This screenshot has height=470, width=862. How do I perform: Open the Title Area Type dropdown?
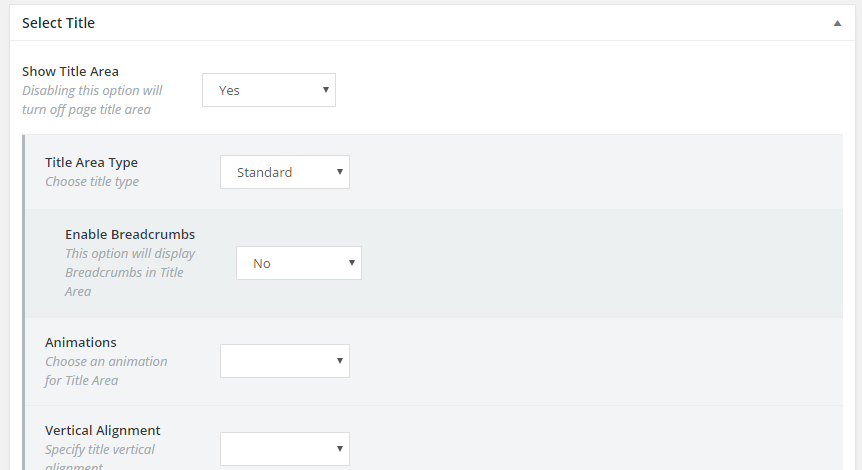(284, 172)
